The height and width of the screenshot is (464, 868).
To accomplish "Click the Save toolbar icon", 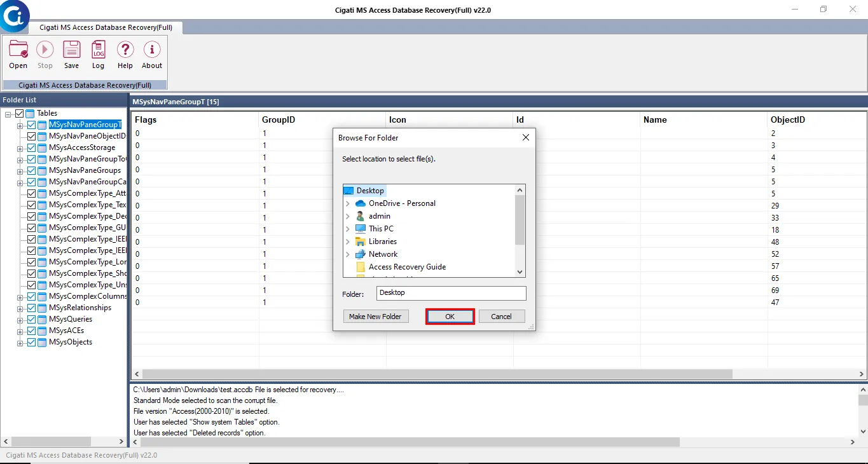I will (x=72, y=50).
